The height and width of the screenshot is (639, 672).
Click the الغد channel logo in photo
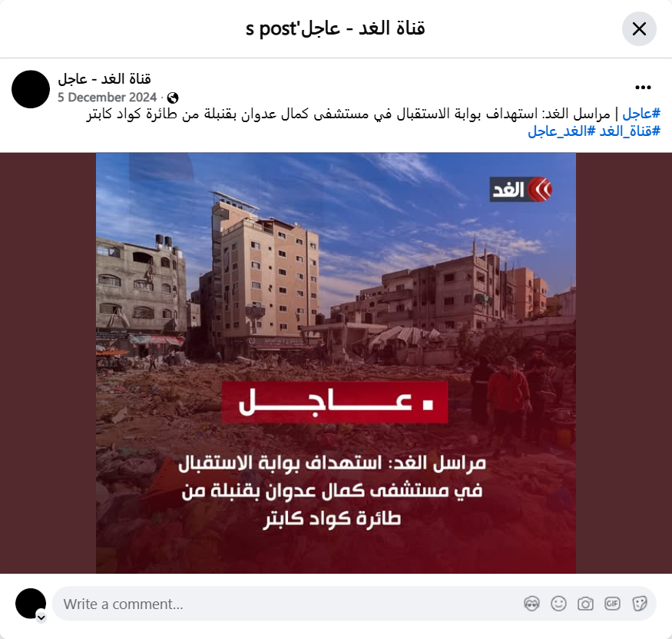[521, 190]
